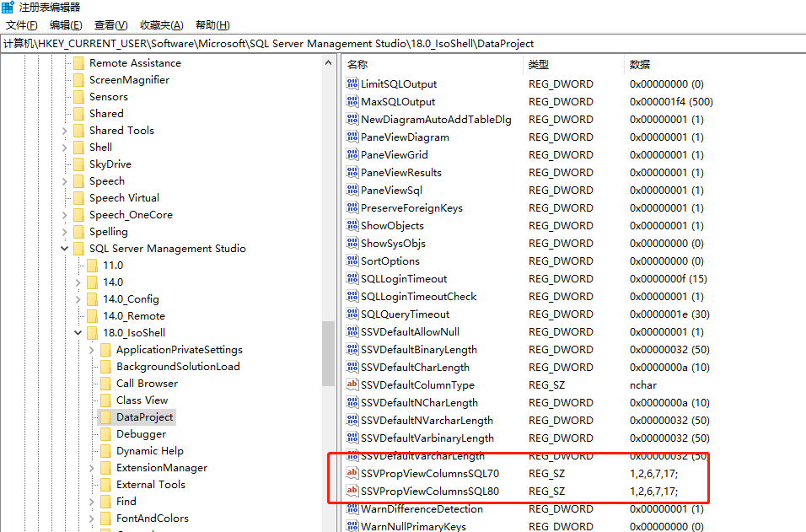This screenshot has width=806, height=532.
Task: Click the SQLLoginTimeout value icon
Action: [352, 278]
